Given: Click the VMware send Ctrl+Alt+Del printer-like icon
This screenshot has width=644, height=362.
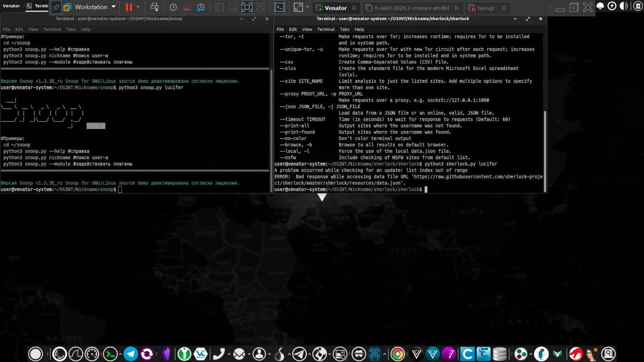Looking at the screenshot, I should pyautogui.click(x=154, y=7).
